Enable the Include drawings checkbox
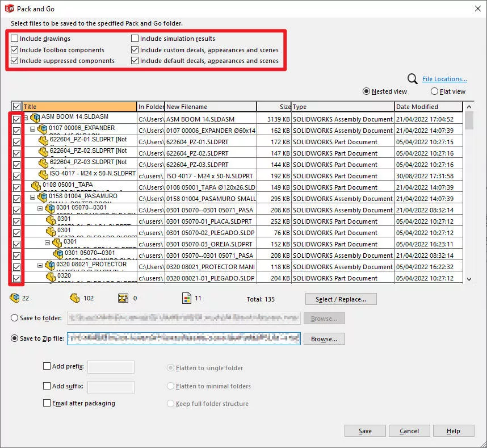This screenshot has height=448, width=487. (15, 39)
